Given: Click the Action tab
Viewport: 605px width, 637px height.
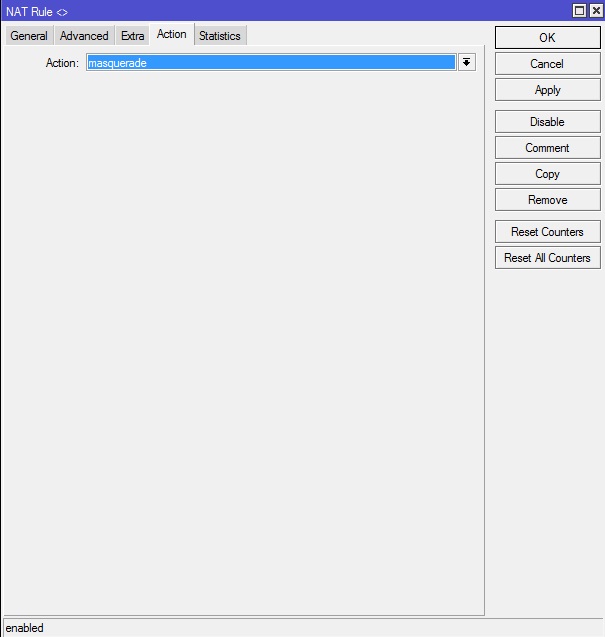Looking at the screenshot, I should 172,34.
